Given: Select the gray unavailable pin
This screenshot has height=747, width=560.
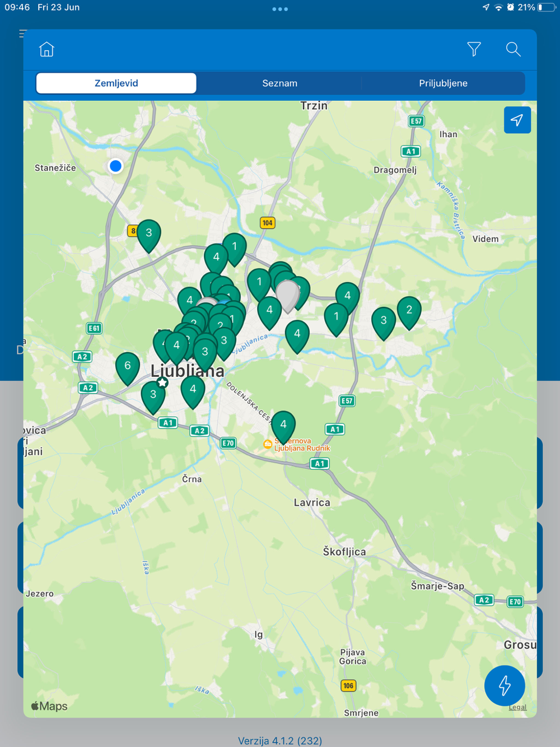Looking at the screenshot, I should (x=288, y=296).
